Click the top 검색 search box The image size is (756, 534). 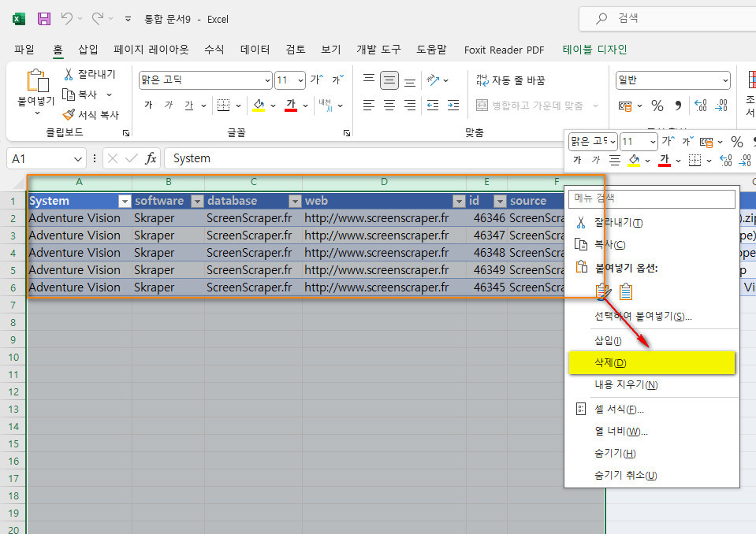coord(667,19)
